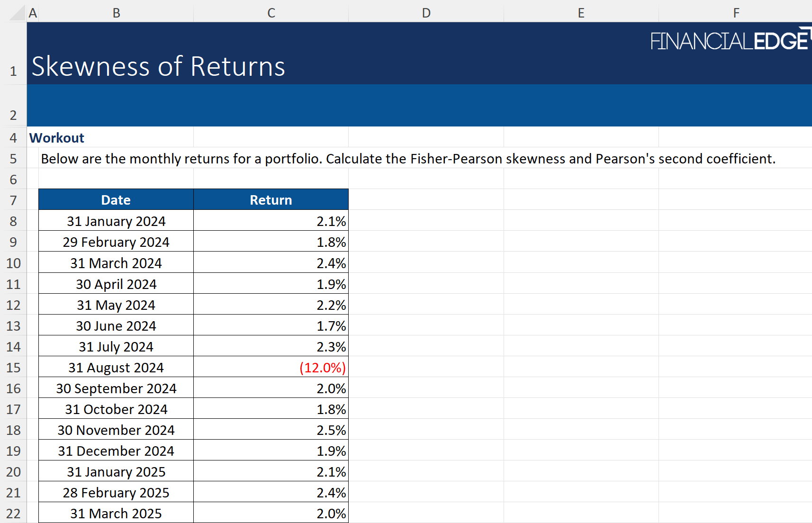Select column E header

point(581,13)
